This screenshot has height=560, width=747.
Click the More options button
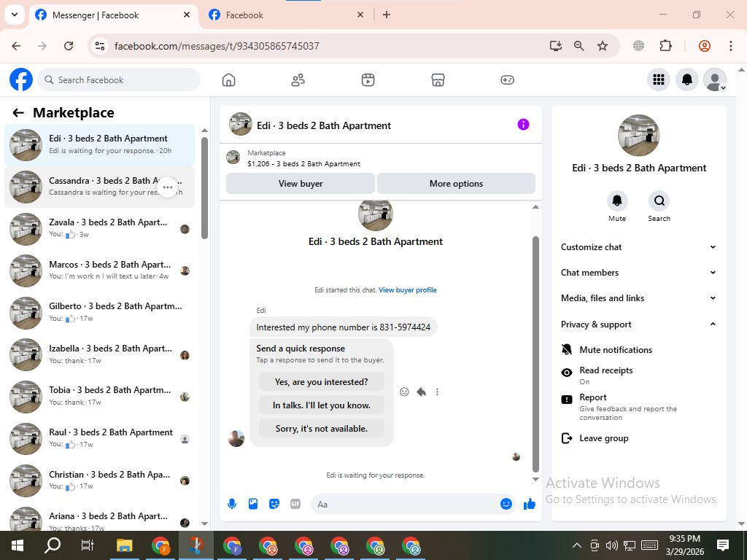click(x=456, y=183)
